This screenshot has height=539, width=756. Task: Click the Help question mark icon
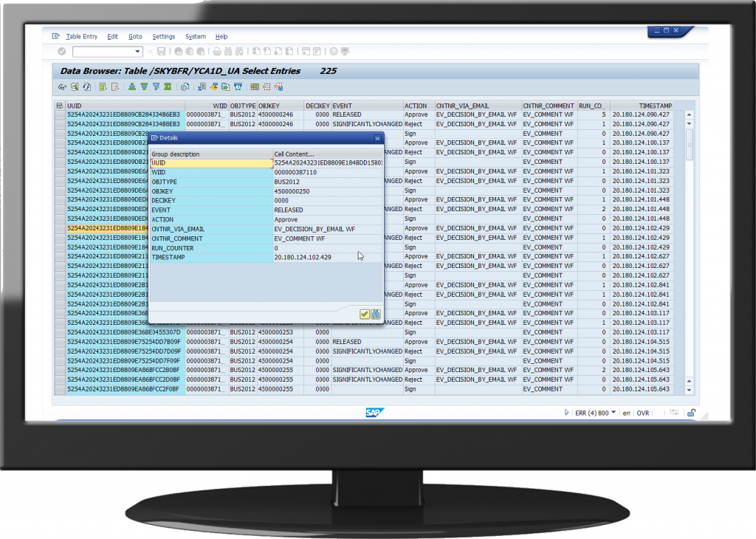(334, 51)
